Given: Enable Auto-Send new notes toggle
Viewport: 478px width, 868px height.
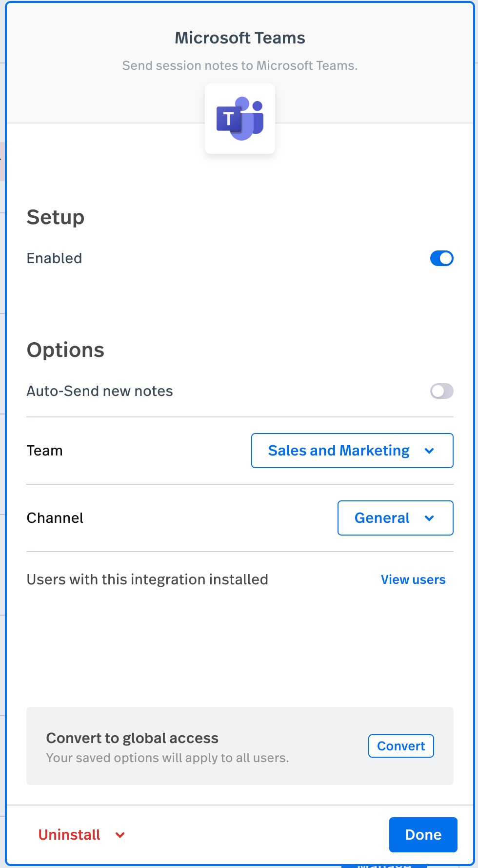Looking at the screenshot, I should [442, 391].
